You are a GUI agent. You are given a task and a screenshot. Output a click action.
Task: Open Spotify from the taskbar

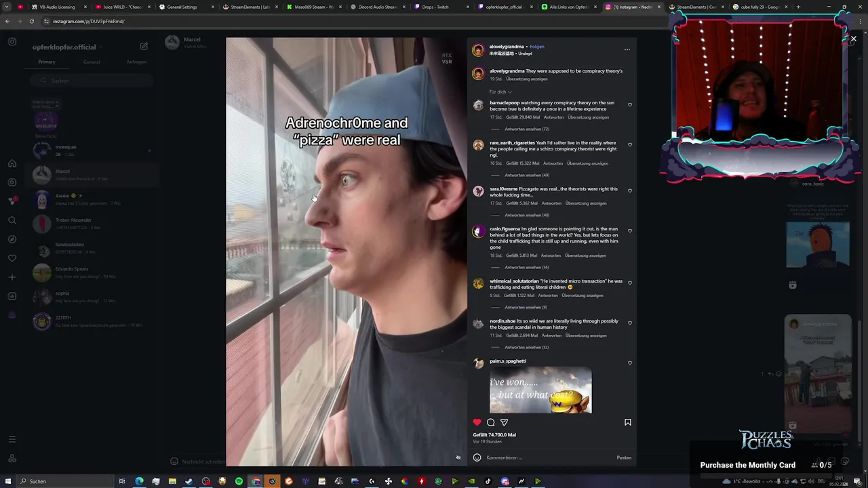(x=239, y=481)
